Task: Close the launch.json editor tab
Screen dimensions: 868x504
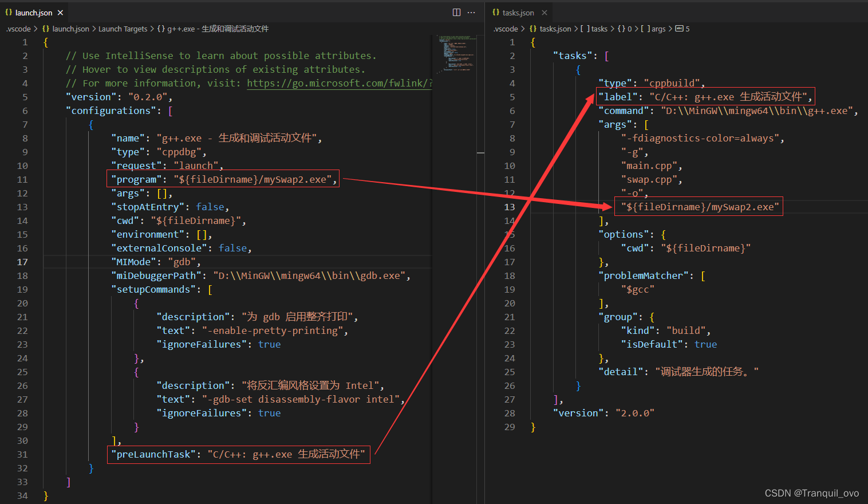Action: point(60,13)
